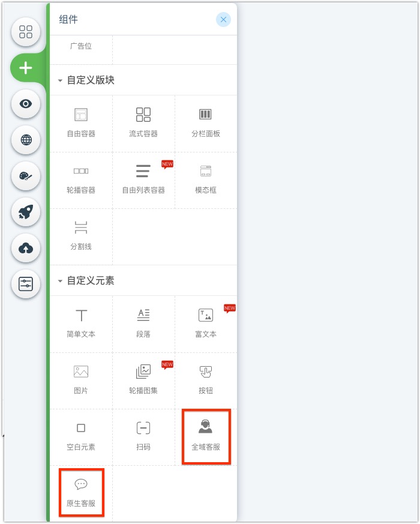This screenshot has width=420, height=524.
Task: Add the 分割线 divider element
Action: tap(81, 236)
